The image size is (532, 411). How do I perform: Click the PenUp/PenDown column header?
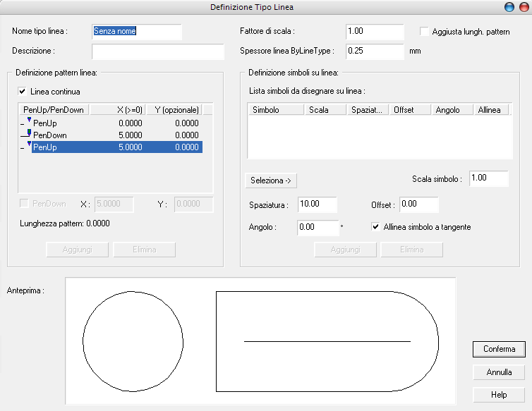(53, 110)
